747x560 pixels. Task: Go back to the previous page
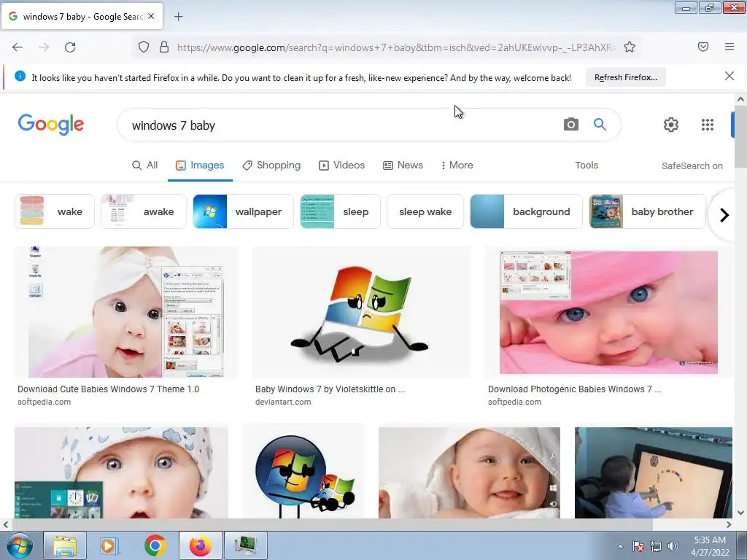point(18,47)
